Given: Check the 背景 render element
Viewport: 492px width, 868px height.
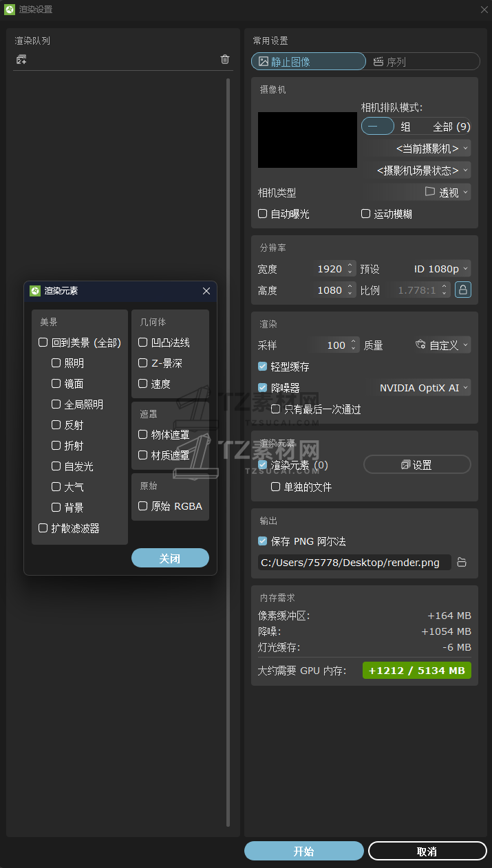Looking at the screenshot, I should click(56, 508).
